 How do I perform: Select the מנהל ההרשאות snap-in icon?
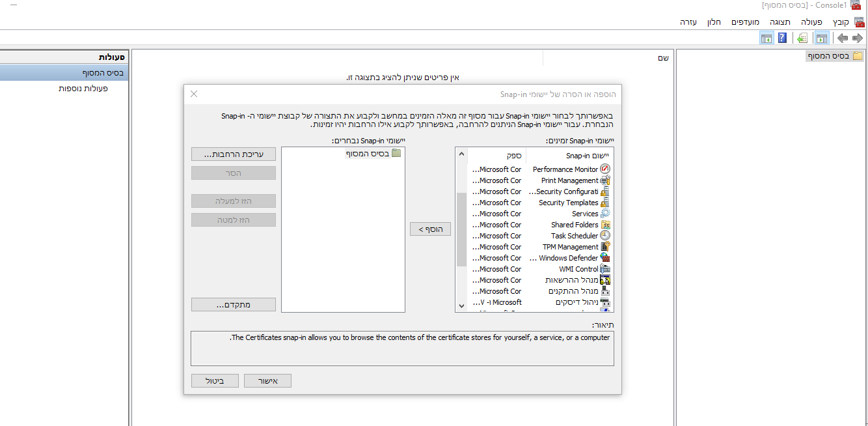[x=605, y=280]
